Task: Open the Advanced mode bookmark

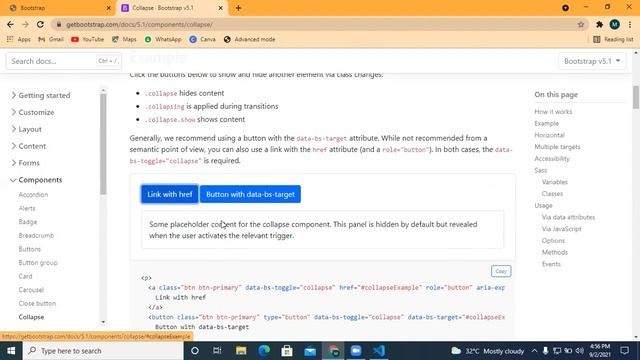Action: [x=249, y=39]
